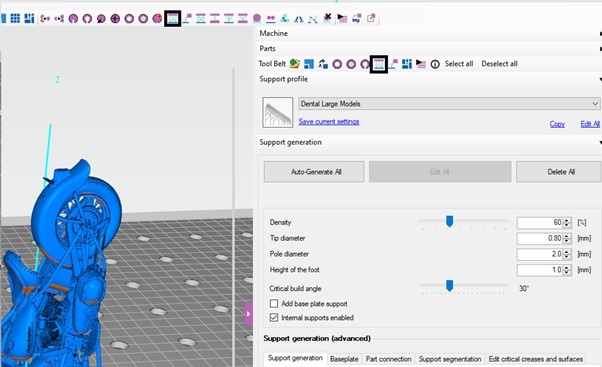Click the info circle icon in Tool Belt
The width and height of the screenshot is (602, 367).
(435, 64)
